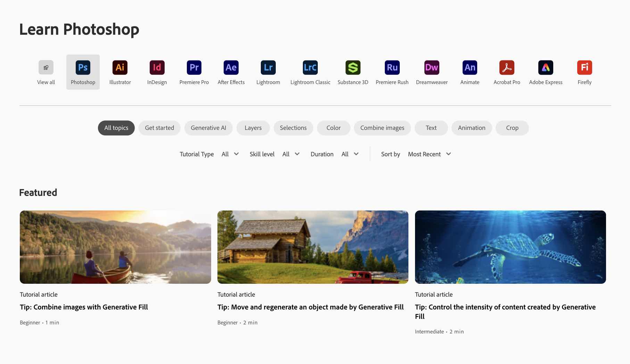Select the Illustrator app icon
The image size is (630, 364).
[x=120, y=67]
